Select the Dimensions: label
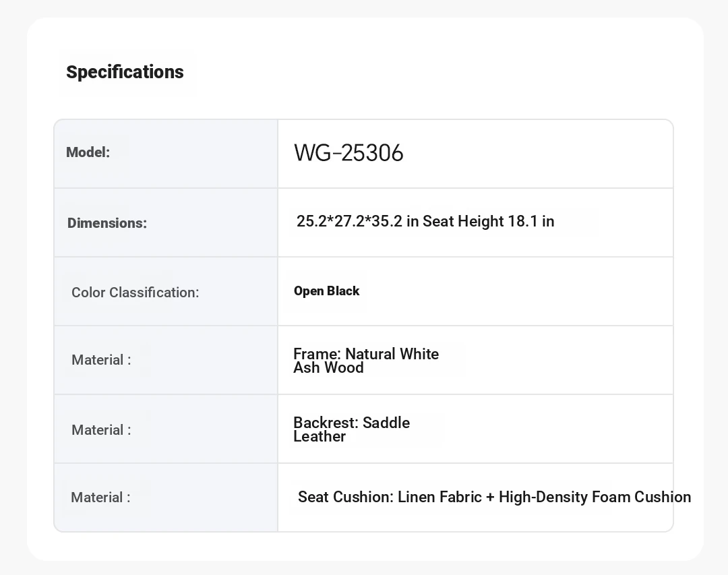Screen dimensions: 728x575 click(107, 223)
